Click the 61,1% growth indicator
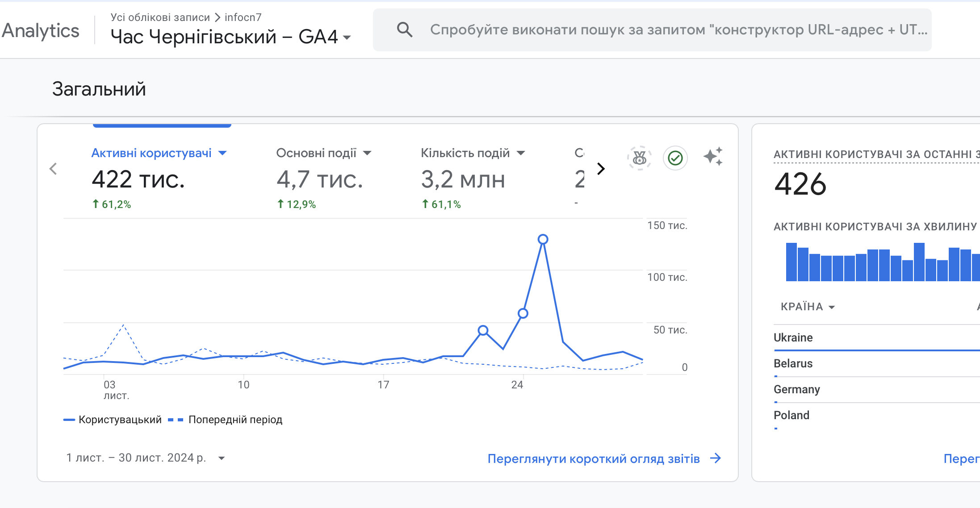The image size is (980, 508). coord(441,204)
